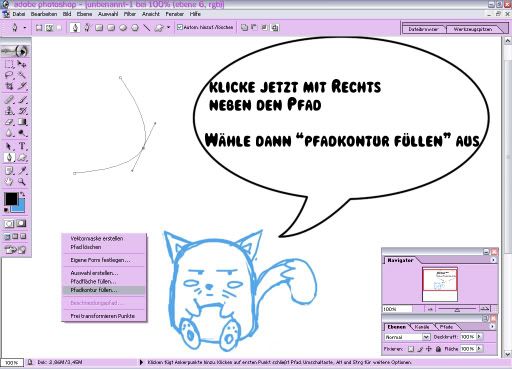This screenshot has width=512, height=369.
Task: Select the Type tool in toolbox
Action: [22, 146]
